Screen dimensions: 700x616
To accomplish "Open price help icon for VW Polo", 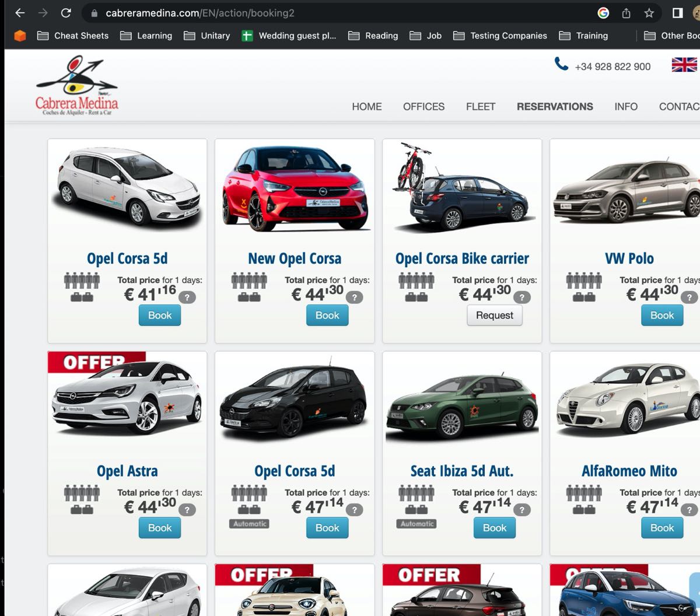I will (689, 297).
